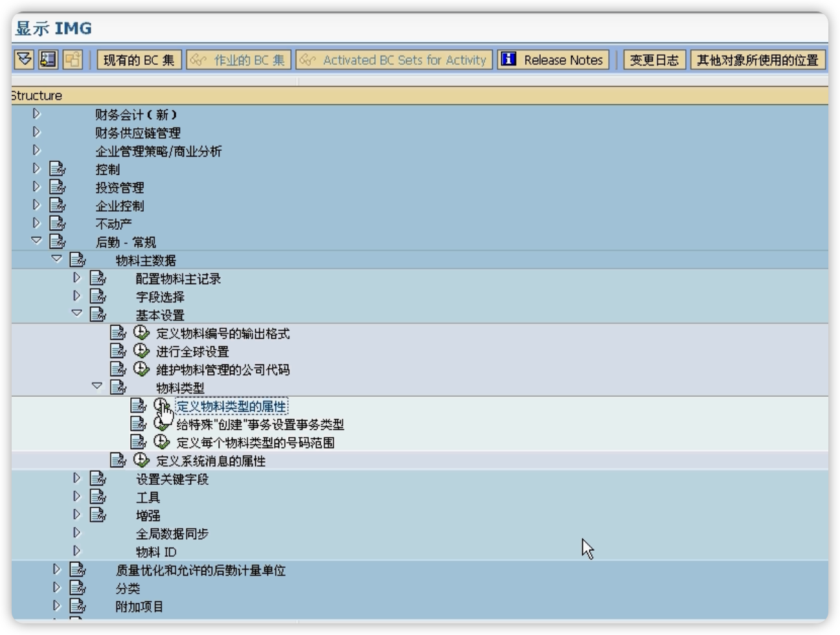Expand the 工具 node
The width and height of the screenshot is (840, 635).
(76, 496)
